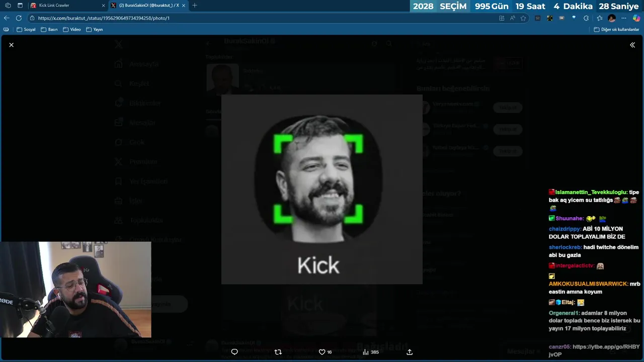Image resolution: width=644 pixels, height=362 pixels.
Task: Open the favorites list icon in the toolbar
Action: (x=600, y=18)
